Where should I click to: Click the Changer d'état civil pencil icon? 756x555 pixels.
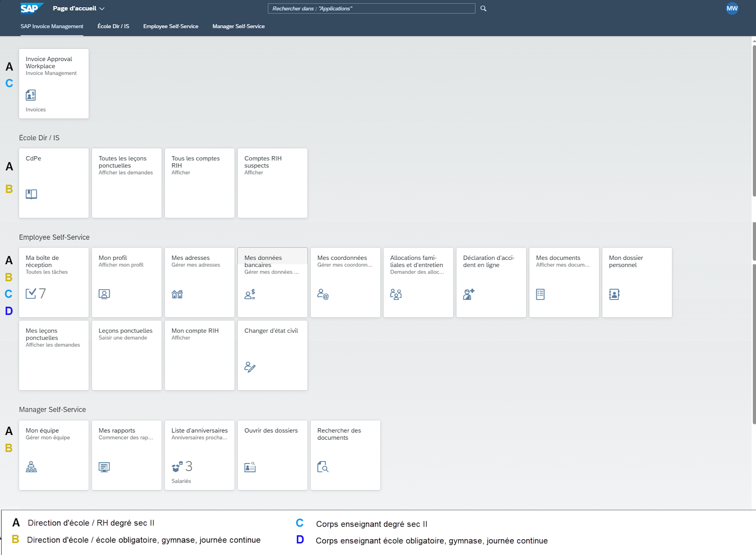250,367
